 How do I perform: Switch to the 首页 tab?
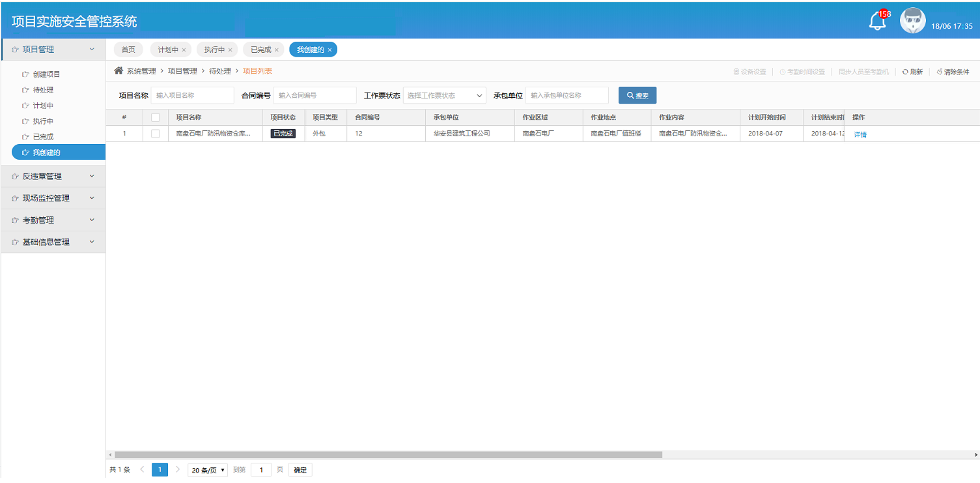tap(128, 50)
